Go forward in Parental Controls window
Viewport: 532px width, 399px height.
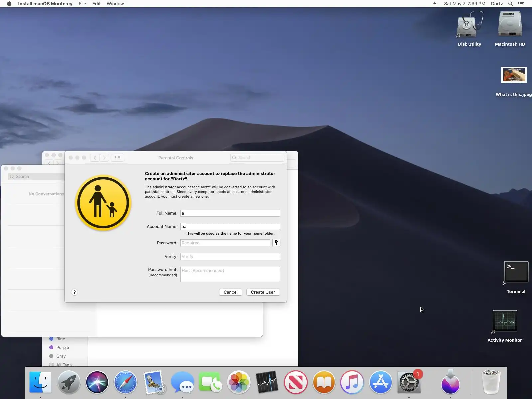[x=104, y=158]
